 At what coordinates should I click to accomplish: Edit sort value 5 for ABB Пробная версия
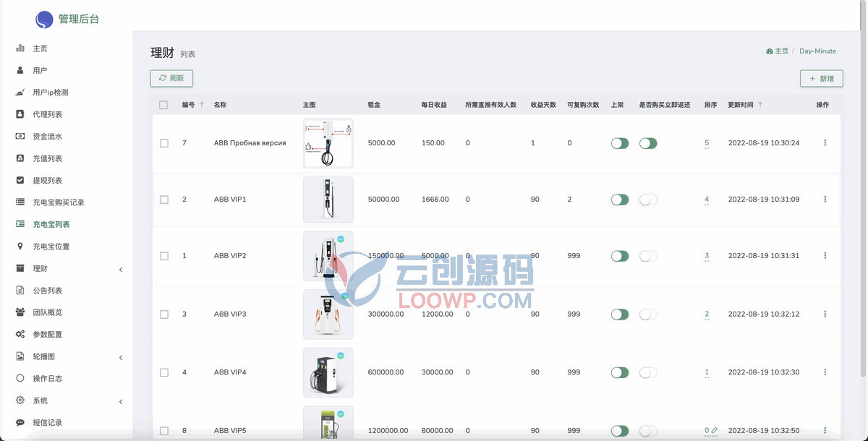pyautogui.click(x=707, y=143)
